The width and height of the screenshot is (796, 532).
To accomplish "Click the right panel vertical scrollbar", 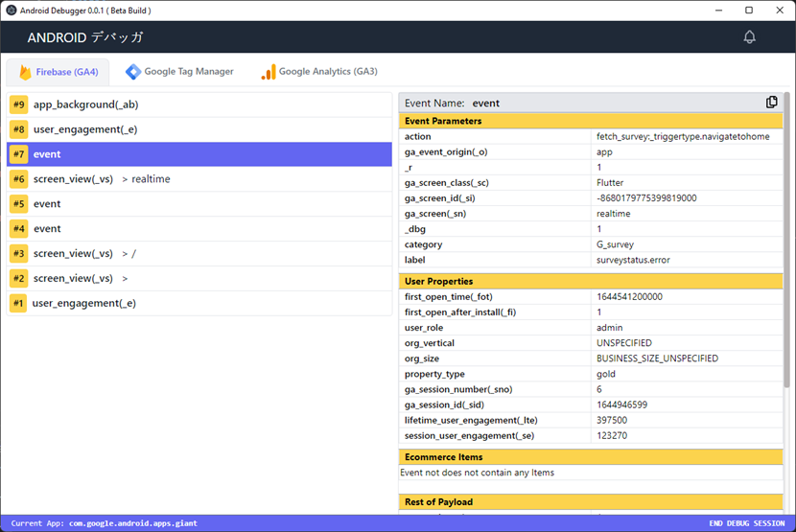I will (787, 240).
